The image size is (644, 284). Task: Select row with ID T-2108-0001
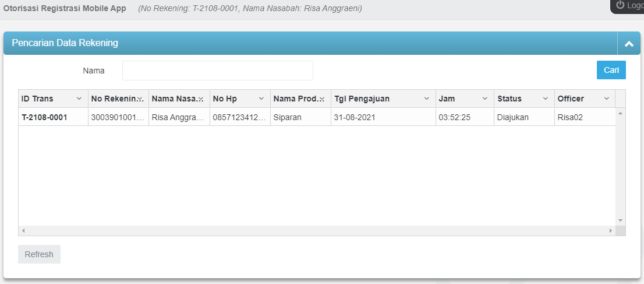(45, 117)
